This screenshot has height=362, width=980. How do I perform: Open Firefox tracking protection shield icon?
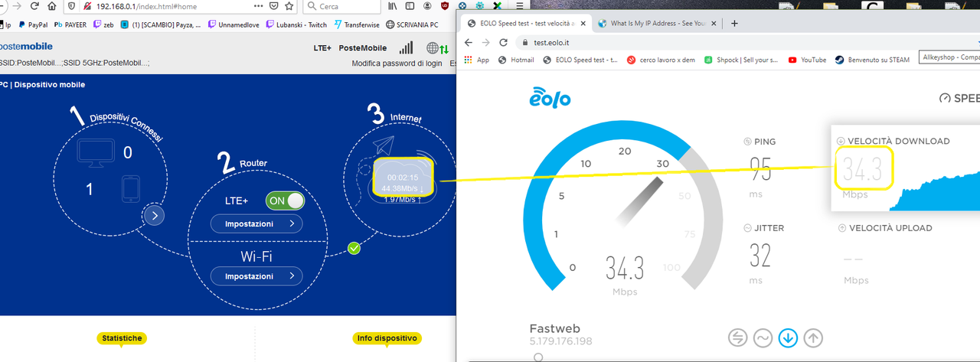(x=70, y=6)
